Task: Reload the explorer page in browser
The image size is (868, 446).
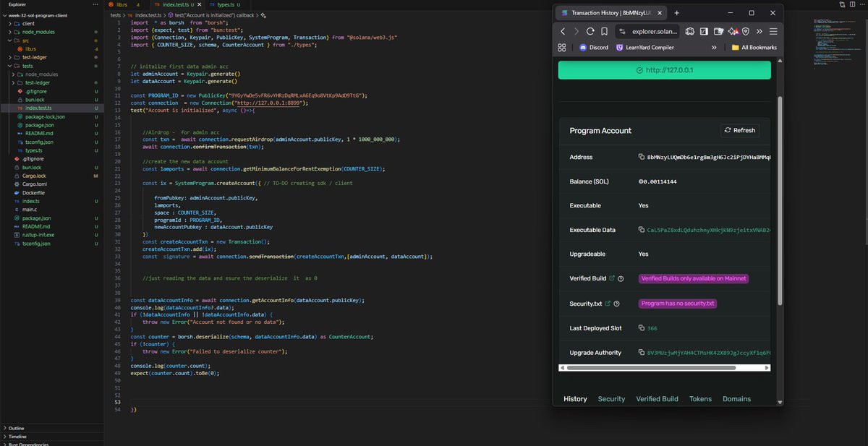Action: [590, 31]
